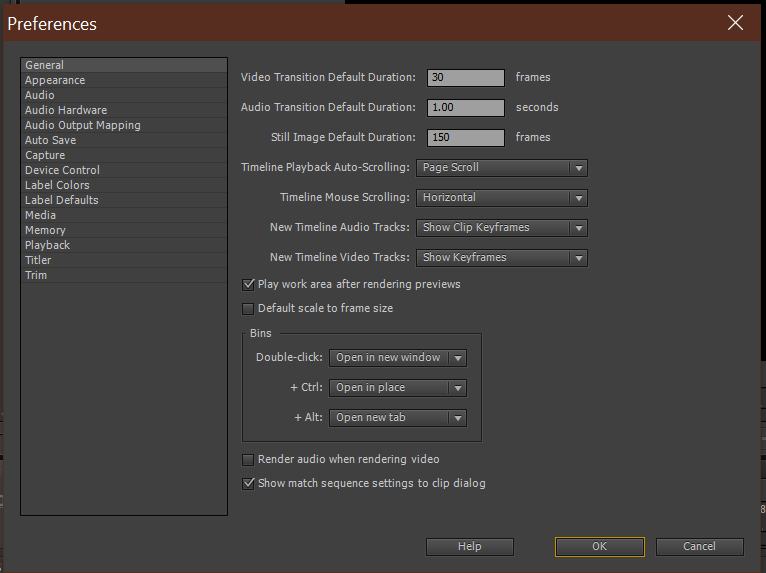Click the Audio Transition Default Duration field
This screenshot has width=766, height=573.
[x=466, y=107]
